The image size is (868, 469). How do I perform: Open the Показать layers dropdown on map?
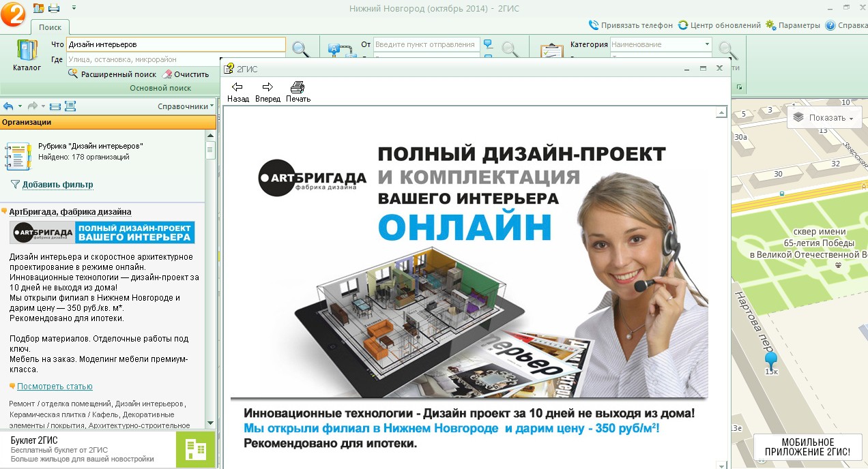(x=824, y=117)
